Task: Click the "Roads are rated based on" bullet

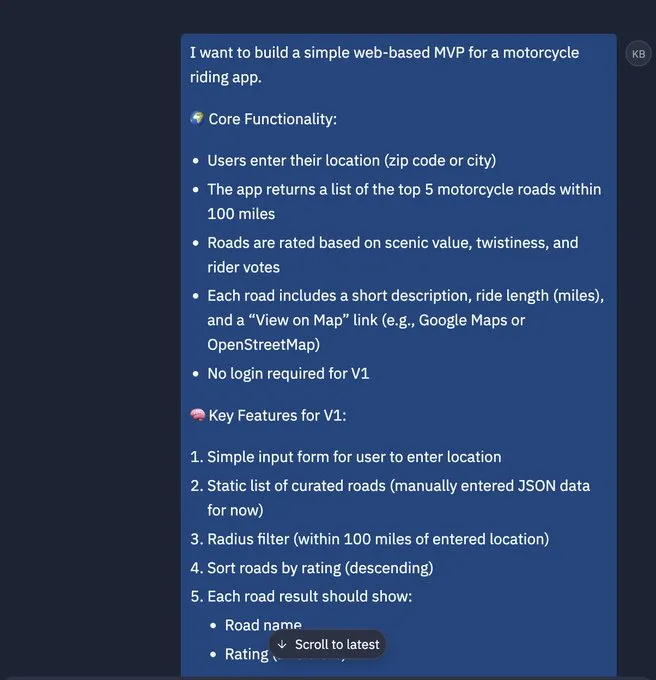Action: click(x=393, y=255)
